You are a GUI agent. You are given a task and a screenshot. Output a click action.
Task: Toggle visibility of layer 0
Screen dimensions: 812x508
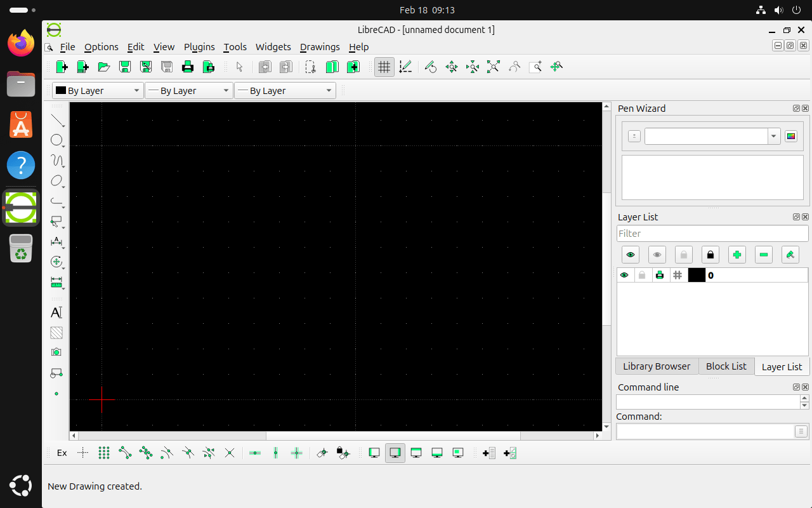pyautogui.click(x=624, y=275)
